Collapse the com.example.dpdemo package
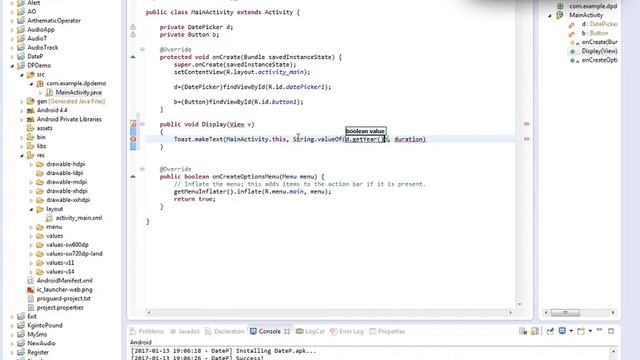Image resolution: width=640 pixels, height=360 pixels. click(x=31, y=84)
